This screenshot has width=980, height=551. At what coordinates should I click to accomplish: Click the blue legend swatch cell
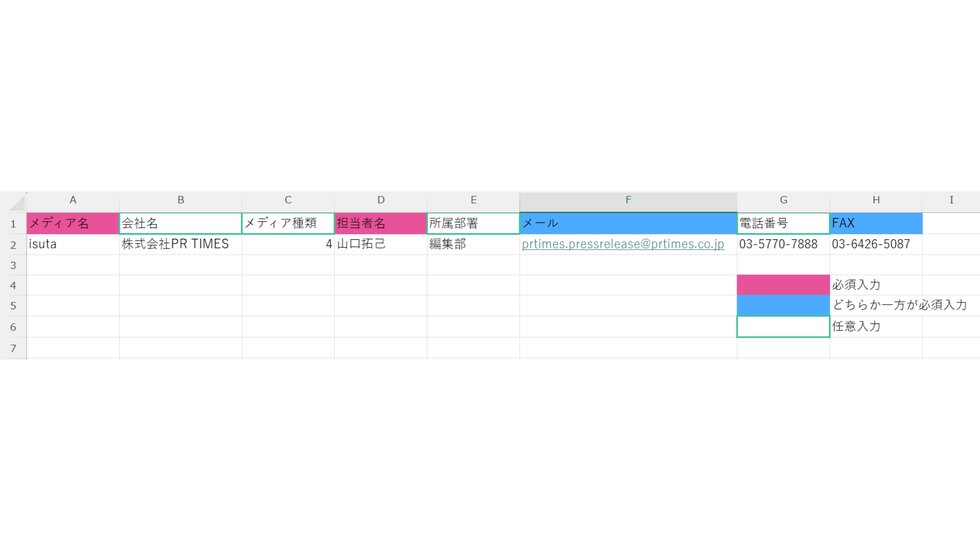pos(783,305)
